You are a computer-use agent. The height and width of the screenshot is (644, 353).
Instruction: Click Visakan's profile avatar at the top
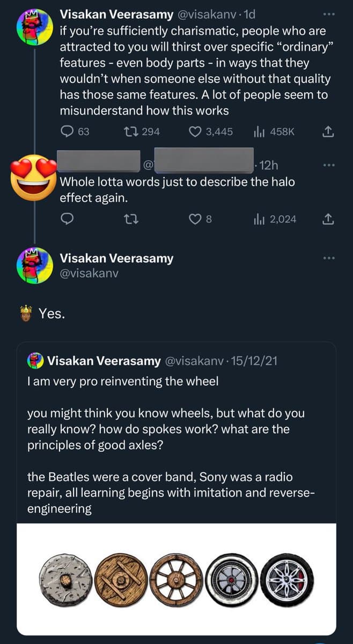[x=34, y=26]
